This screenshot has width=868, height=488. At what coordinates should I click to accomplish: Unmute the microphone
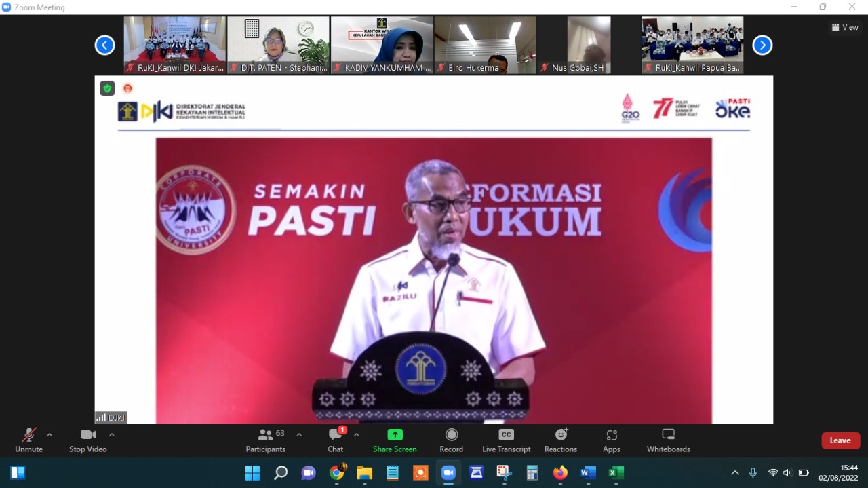click(28, 440)
